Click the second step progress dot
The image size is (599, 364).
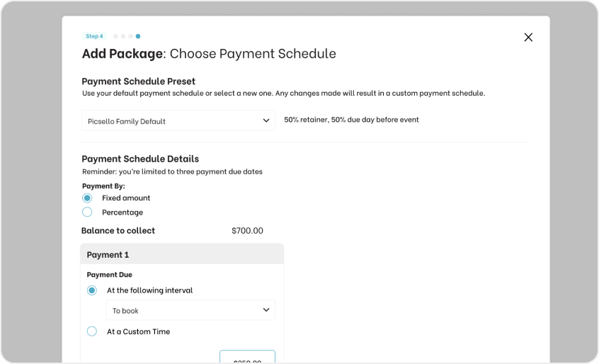tap(123, 36)
